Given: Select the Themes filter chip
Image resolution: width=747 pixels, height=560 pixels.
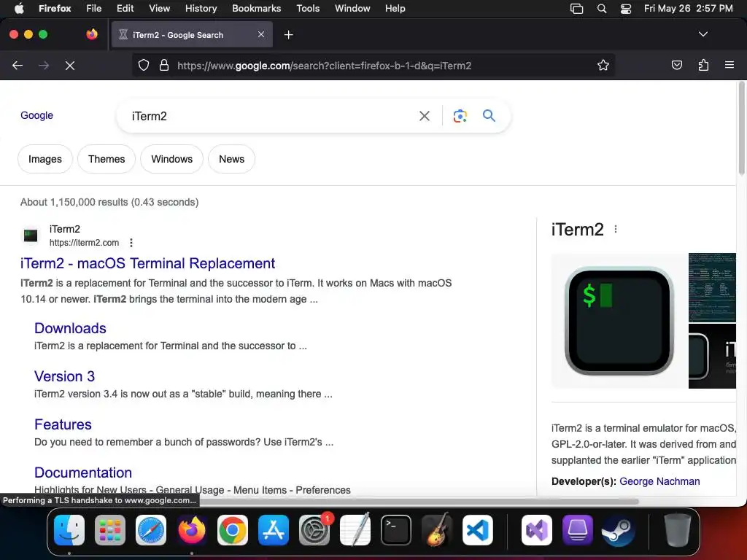Looking at the screenshot, I should tap(107, 159).
